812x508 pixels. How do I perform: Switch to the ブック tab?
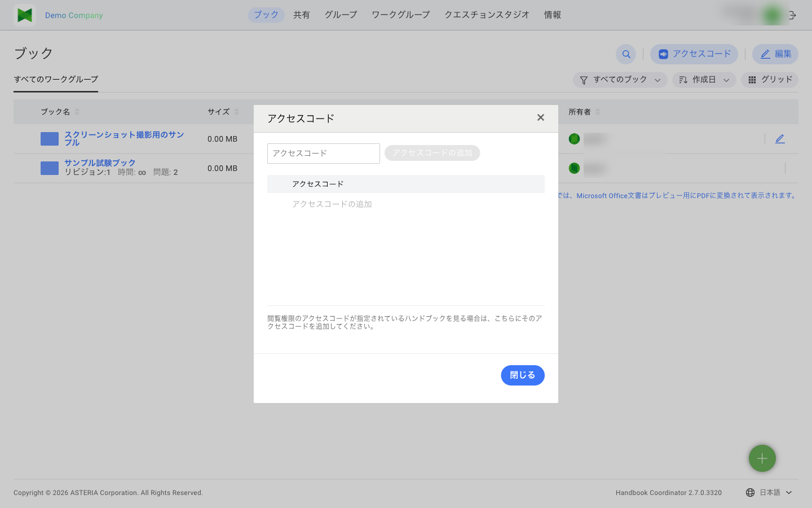pyautogui.click(x=266, y=15)
